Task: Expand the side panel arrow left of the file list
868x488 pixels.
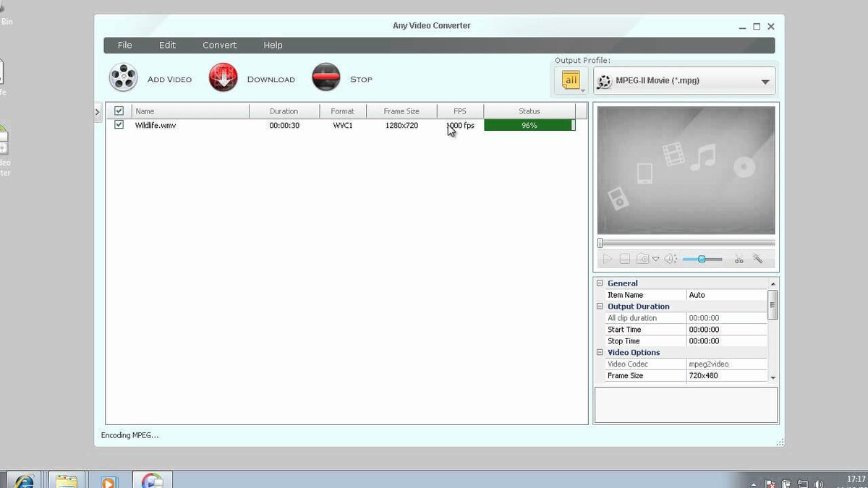Action: pyautogui.click(x=98, y=111)
